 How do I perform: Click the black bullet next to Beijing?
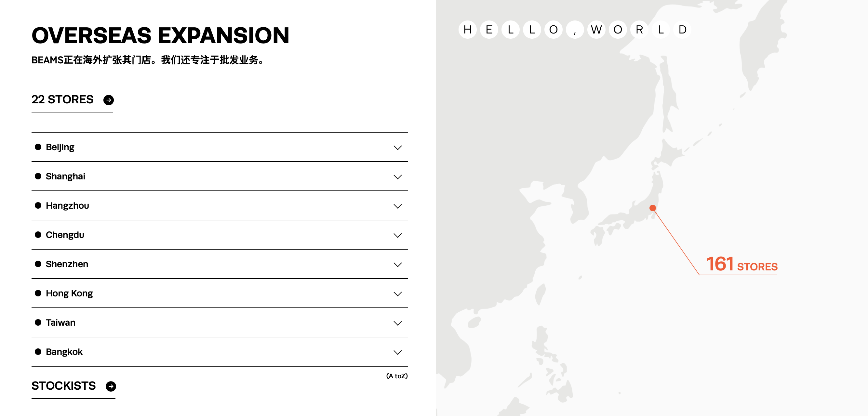point(38,147)
